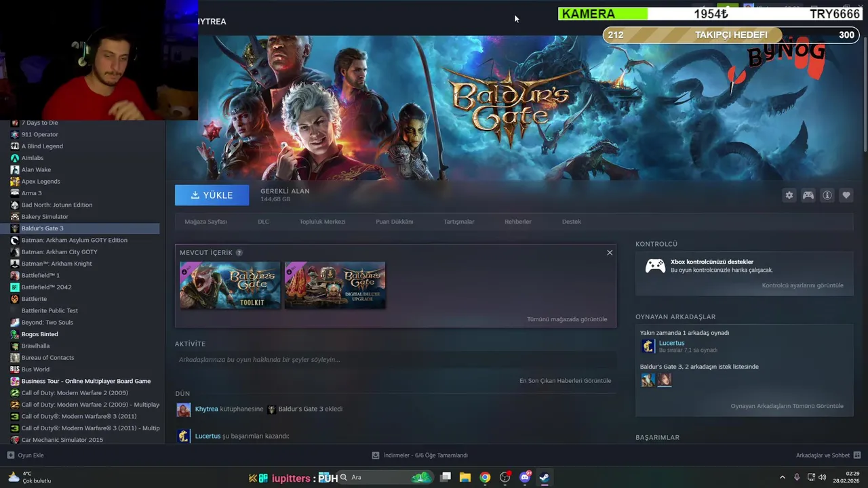Open Digital Deluxe Upgrade DLC thumbnail
This screenshot has height=488, width=868.
tap(335, 285)
